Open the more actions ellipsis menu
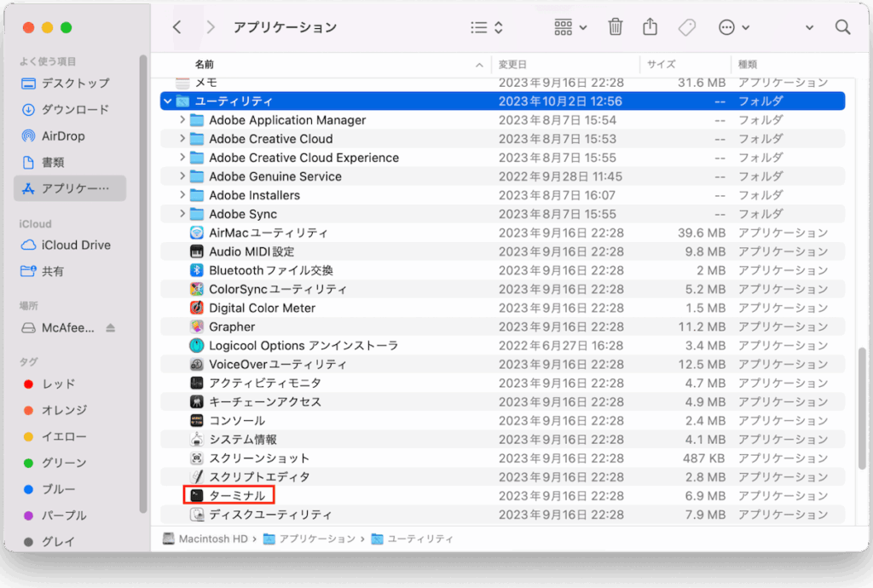This screenshot has width=873, height=588. tap(733, 27)
